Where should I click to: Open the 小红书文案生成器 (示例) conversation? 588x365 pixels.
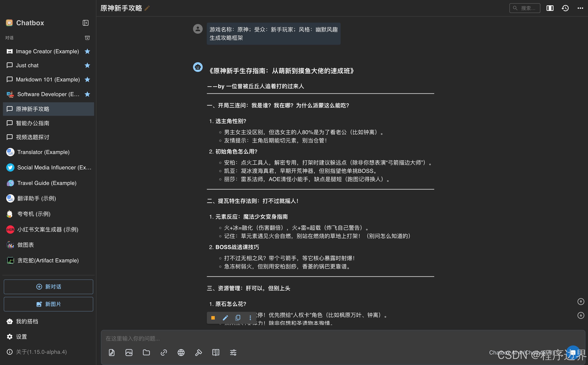tap(49, 230)
